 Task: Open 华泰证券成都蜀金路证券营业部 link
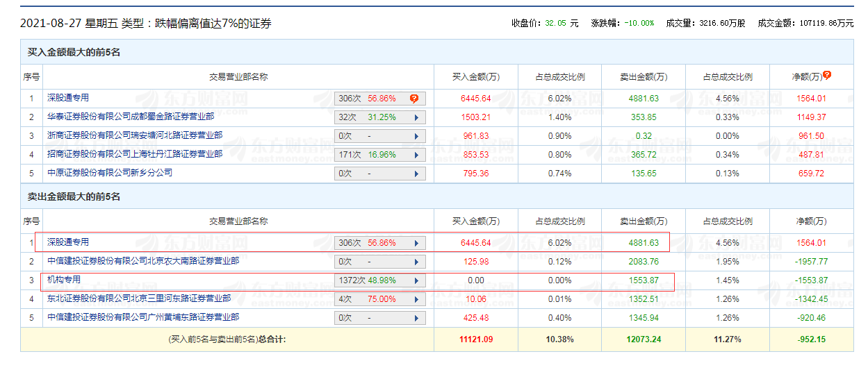coord(130,117)
